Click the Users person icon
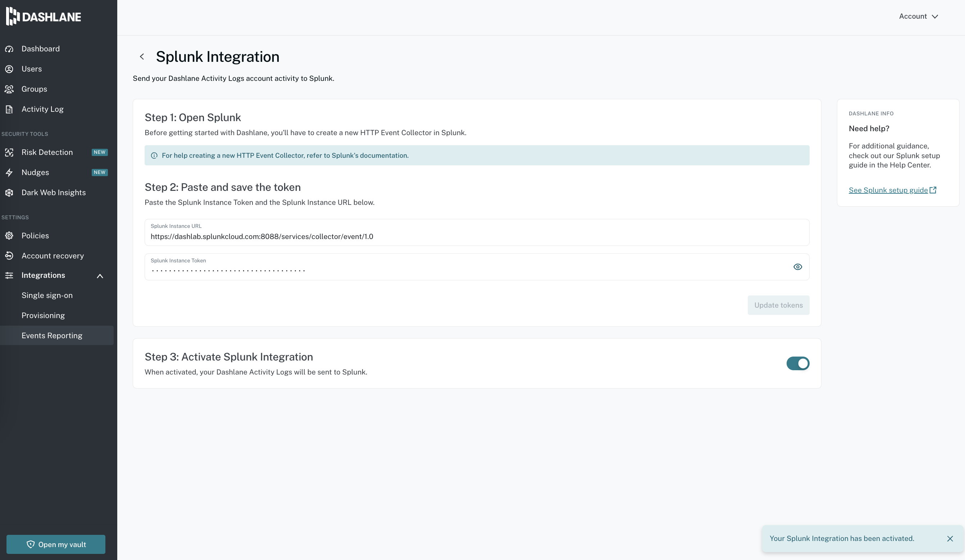This screenshot has width=965, height=560. click(9, 69)
